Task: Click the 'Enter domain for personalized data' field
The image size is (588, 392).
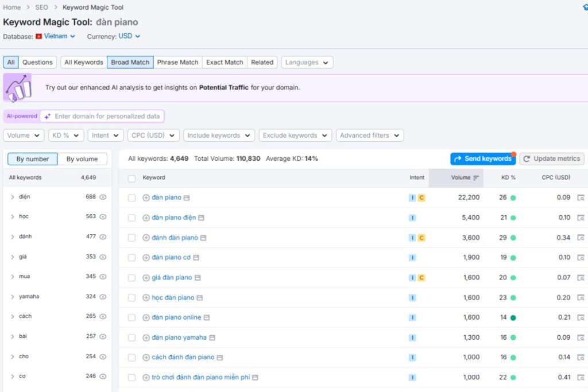Action: tap(107, 116)
